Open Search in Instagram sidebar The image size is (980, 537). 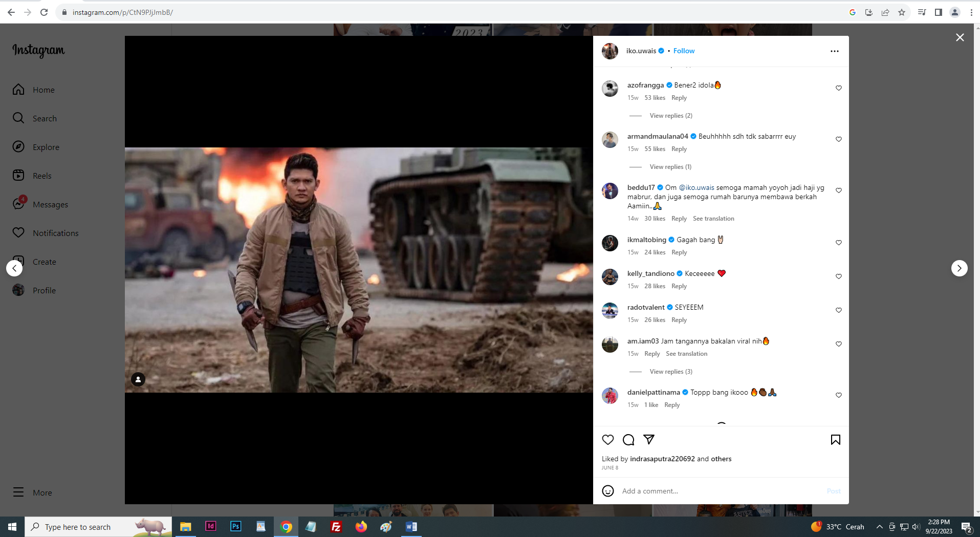(35, 118)
